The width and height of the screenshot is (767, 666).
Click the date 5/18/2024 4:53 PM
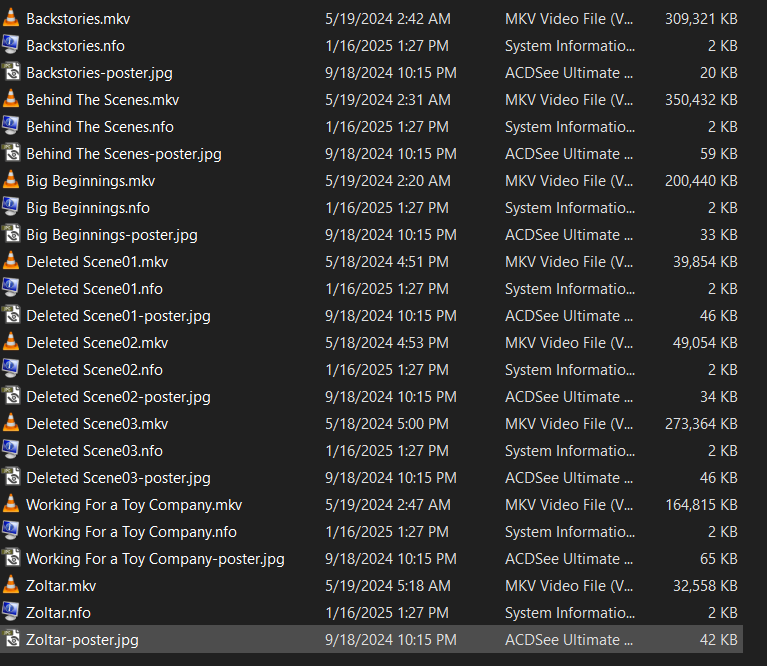(387, 343)
